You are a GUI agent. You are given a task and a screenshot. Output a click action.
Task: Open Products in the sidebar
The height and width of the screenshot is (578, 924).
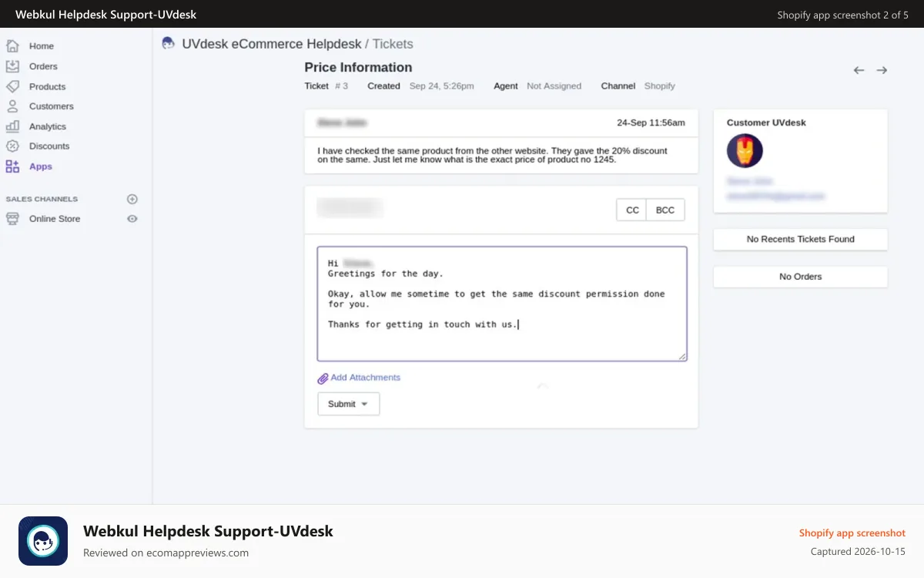coord(48,86)
